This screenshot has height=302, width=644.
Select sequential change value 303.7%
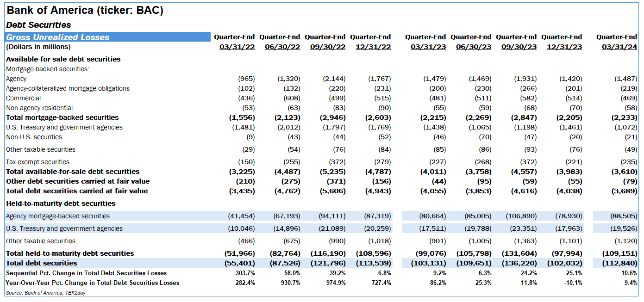[x=245, y=273]
